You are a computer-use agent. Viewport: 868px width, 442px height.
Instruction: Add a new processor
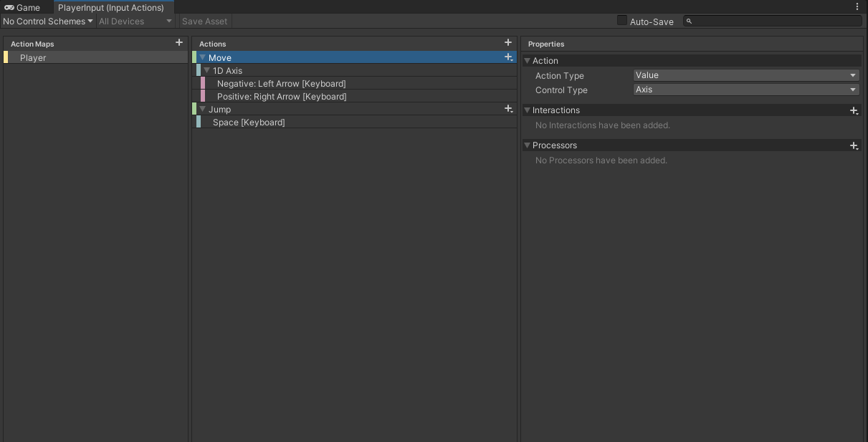pos(854,145)
